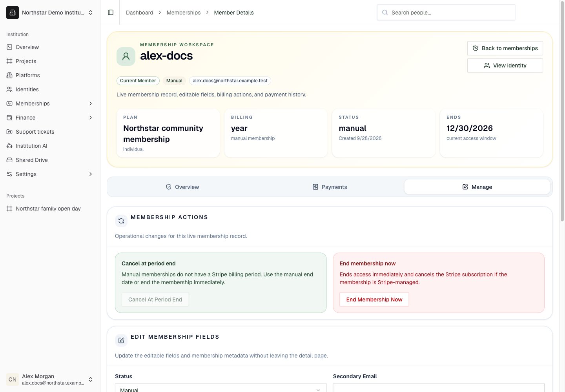565x392 pixels.
Task: Focus the Search people input field
Action: (446, 13)
